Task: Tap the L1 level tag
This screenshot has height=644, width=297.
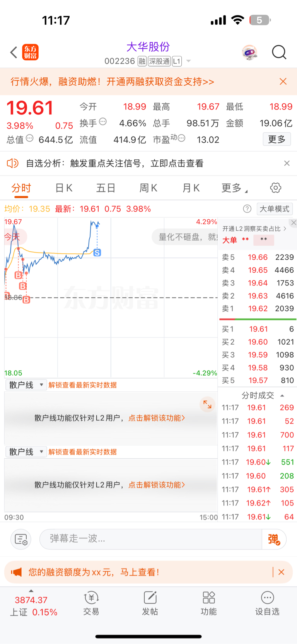Action: pyautogui.click(x=177, y=61)
